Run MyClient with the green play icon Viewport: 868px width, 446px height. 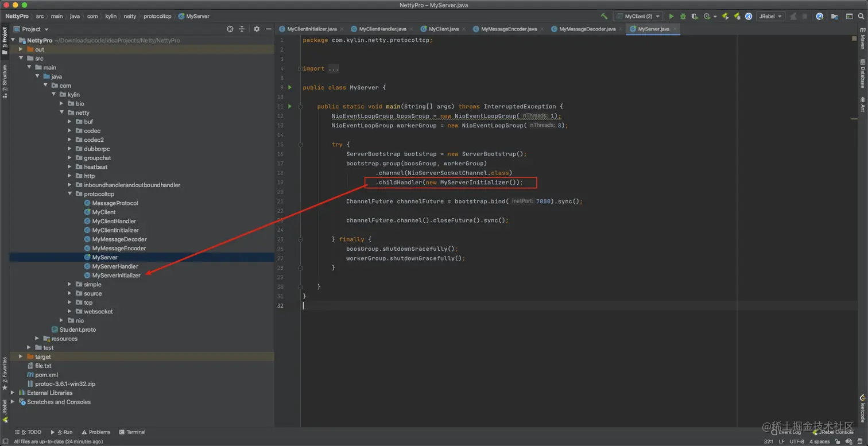point(671,16)
